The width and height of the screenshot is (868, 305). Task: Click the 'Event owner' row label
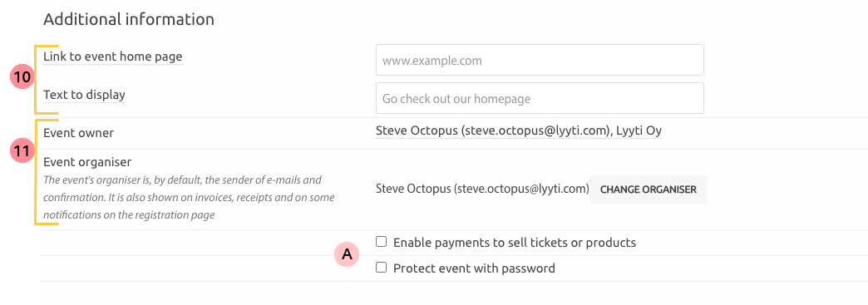[79, 133]
